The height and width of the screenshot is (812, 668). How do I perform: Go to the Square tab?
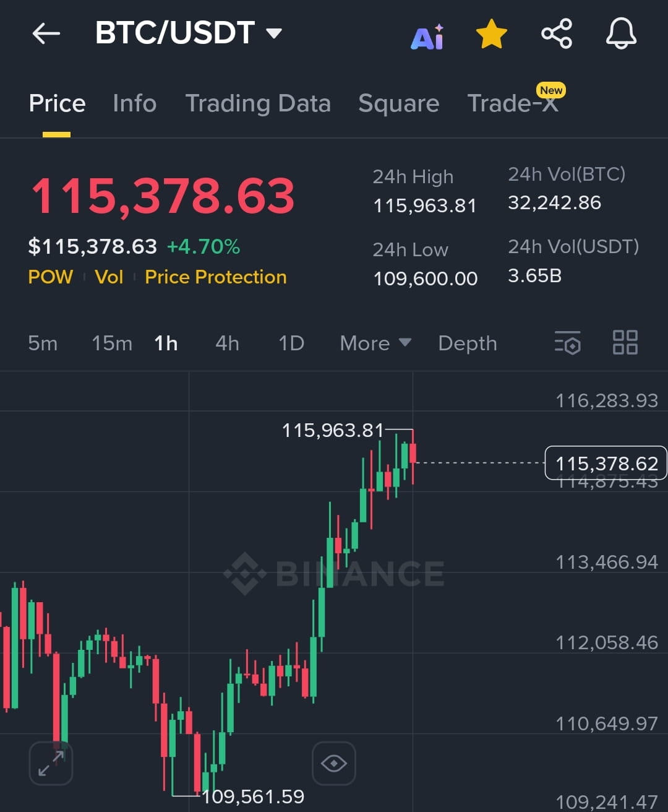pos(399,103)
